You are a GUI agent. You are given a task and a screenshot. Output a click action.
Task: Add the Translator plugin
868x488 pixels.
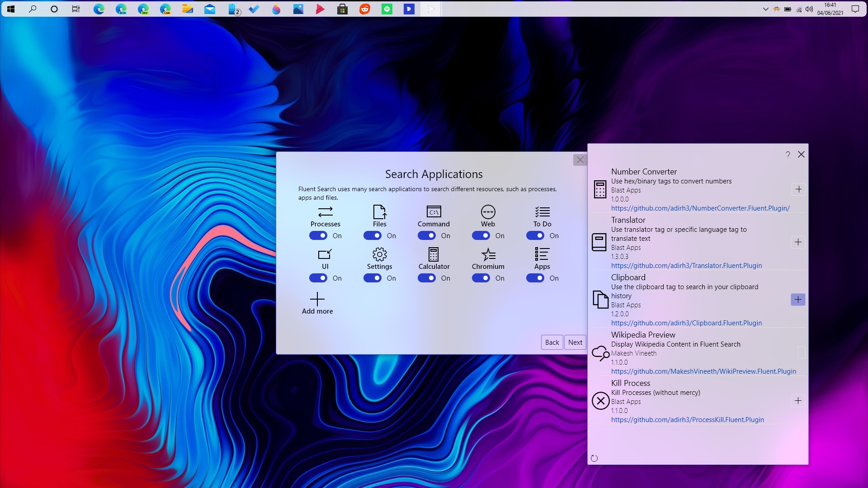pos(798,242)
